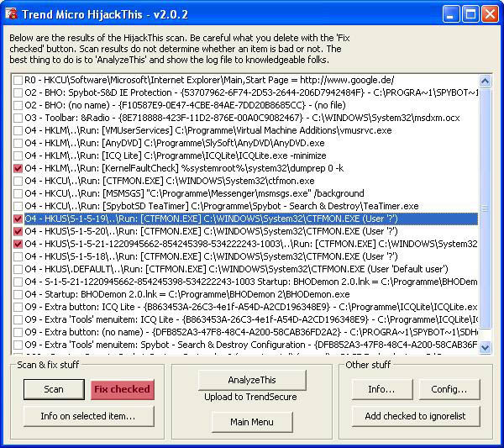Viewport: 504px width, 448px height.
Task: Tick the AnyDVD Run entry checkbox
Action: [18, 143]
